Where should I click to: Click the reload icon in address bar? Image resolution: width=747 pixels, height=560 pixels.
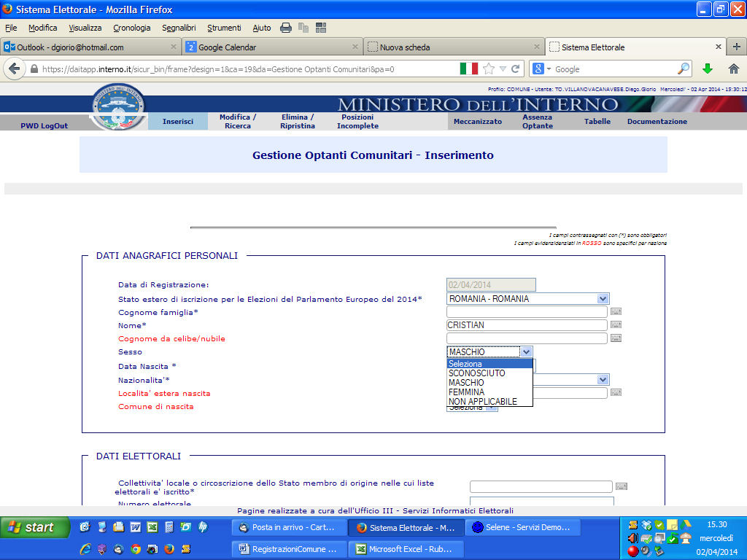[516, 69]
